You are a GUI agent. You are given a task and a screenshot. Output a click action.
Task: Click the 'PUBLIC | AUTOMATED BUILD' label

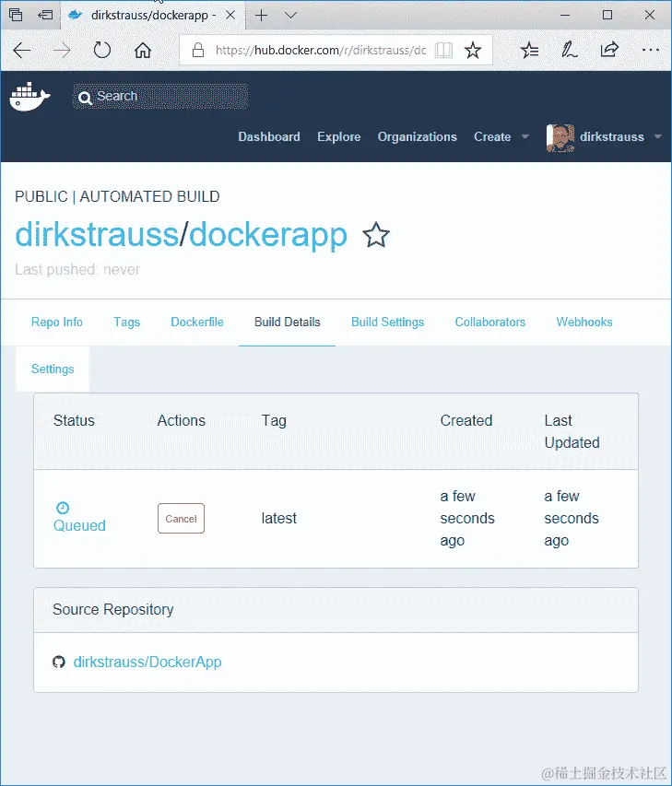(x=117, y=196)
